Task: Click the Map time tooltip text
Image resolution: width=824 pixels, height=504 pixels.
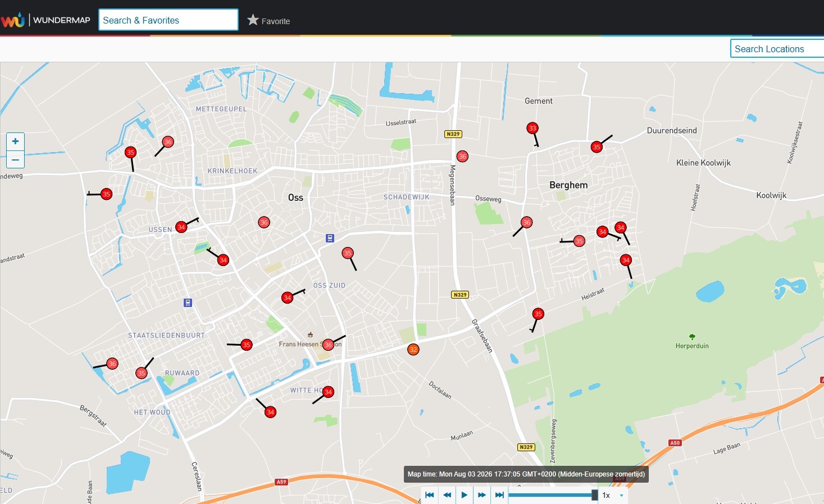Action: pos(526,474)
